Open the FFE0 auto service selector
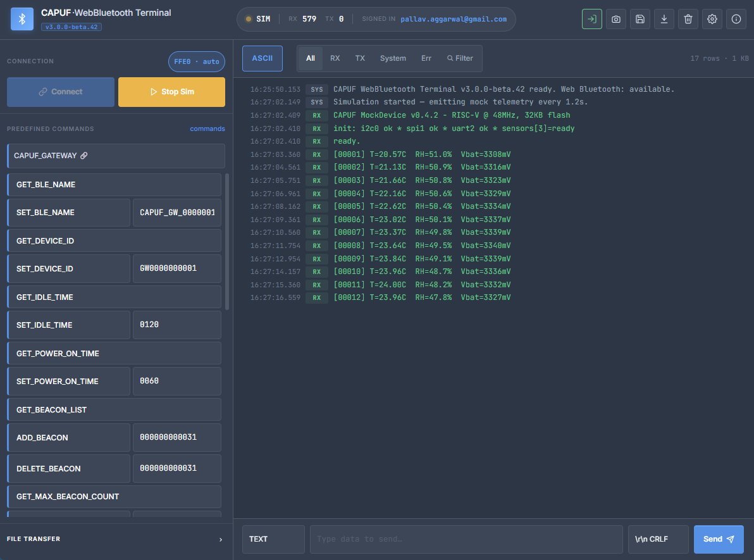The image size is (754, 560). click(196, 61)
